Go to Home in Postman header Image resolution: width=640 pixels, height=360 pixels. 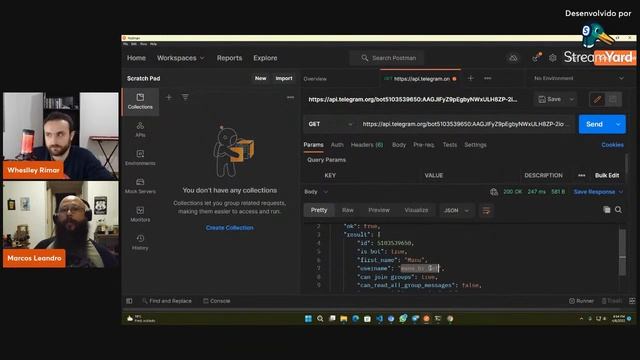(x=136, y=58)
